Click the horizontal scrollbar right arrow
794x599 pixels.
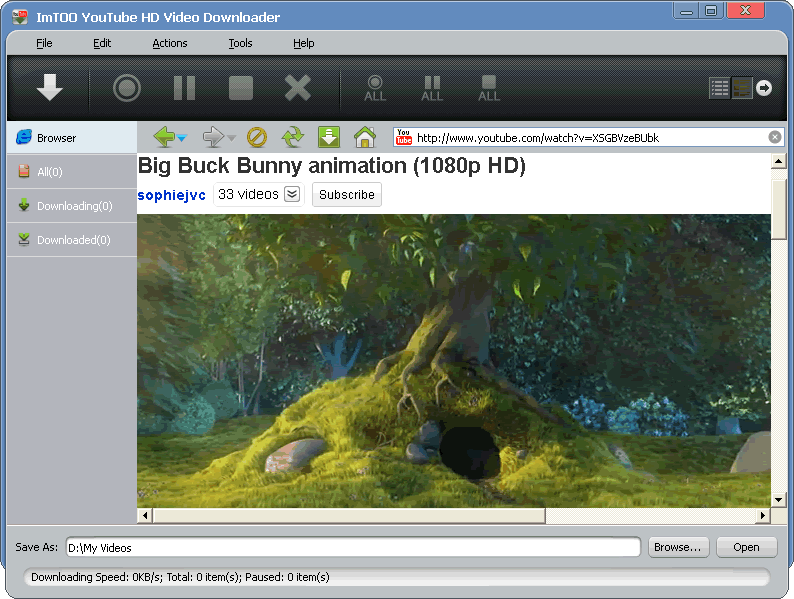pyautogui.click(x=763, y=515)
